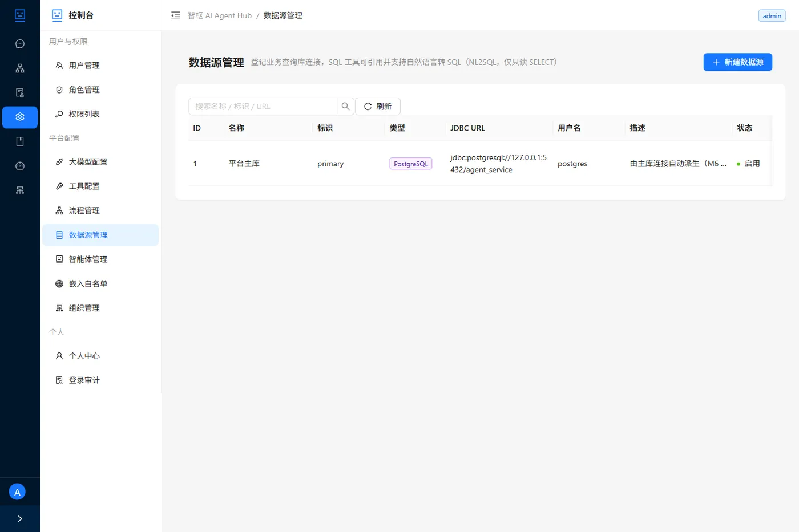Viewport: 799px width, 532px height.
Task: Click the 启用 status in the table row
Action: coord(748,164)
